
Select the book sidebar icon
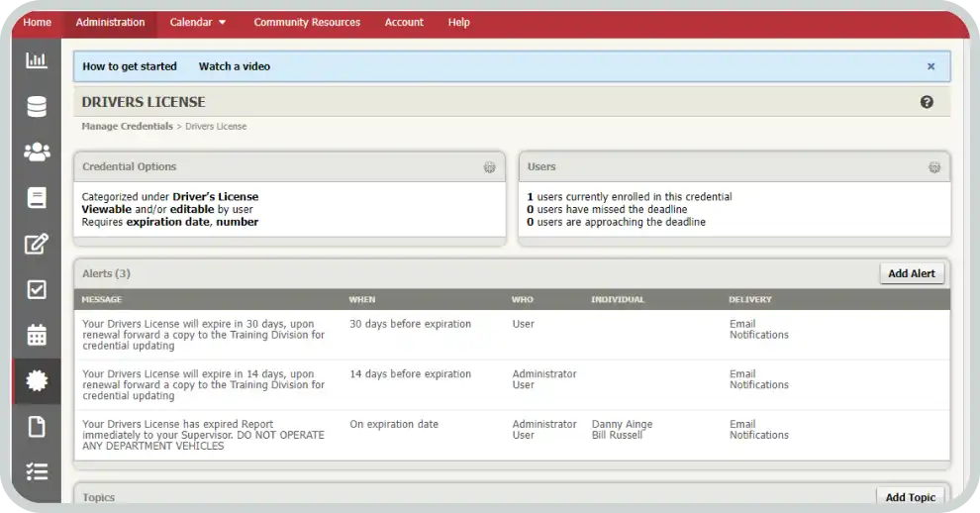click(37, 198)
